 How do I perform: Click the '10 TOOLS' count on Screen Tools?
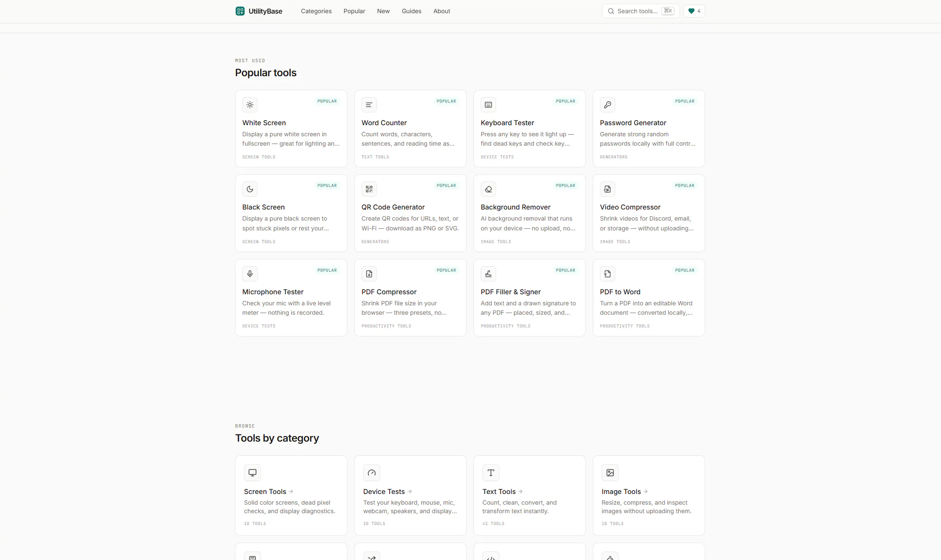click(x=255, y=523)
